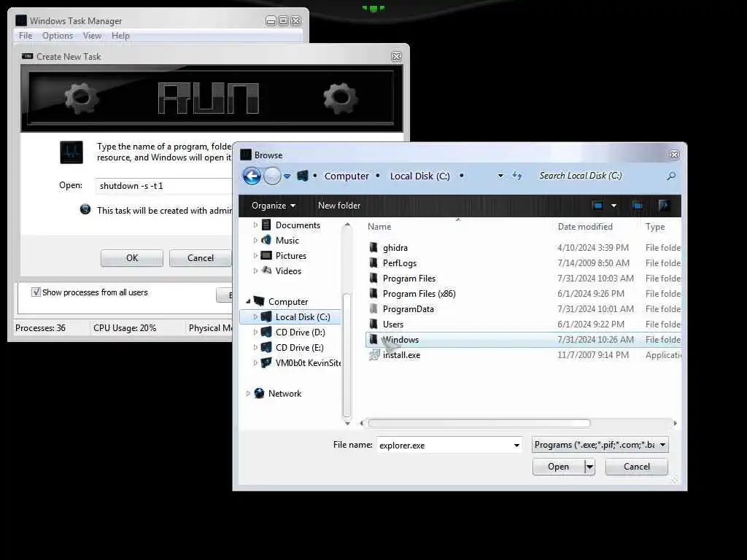Expand the Pictures tree node

click(x=255, y=256)
